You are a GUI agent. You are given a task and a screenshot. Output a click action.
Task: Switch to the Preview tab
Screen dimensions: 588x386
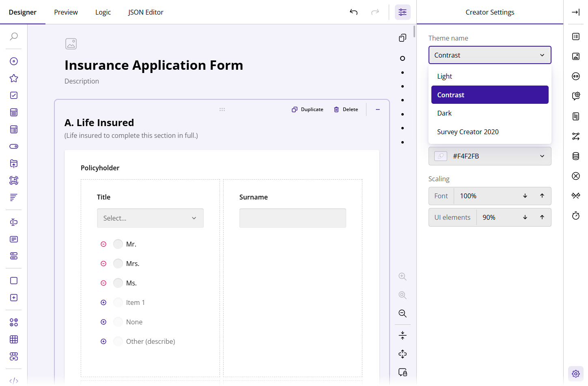point(66,12)
